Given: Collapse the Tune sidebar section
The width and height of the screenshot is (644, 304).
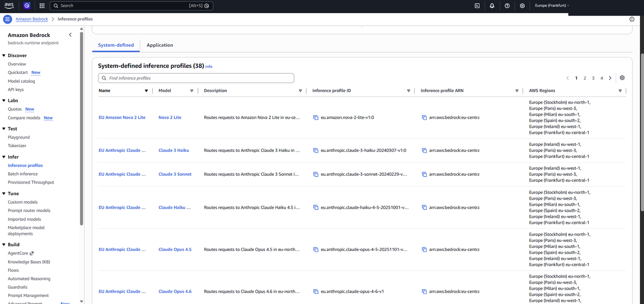Looking at the screenshot, I should [4, 194].
